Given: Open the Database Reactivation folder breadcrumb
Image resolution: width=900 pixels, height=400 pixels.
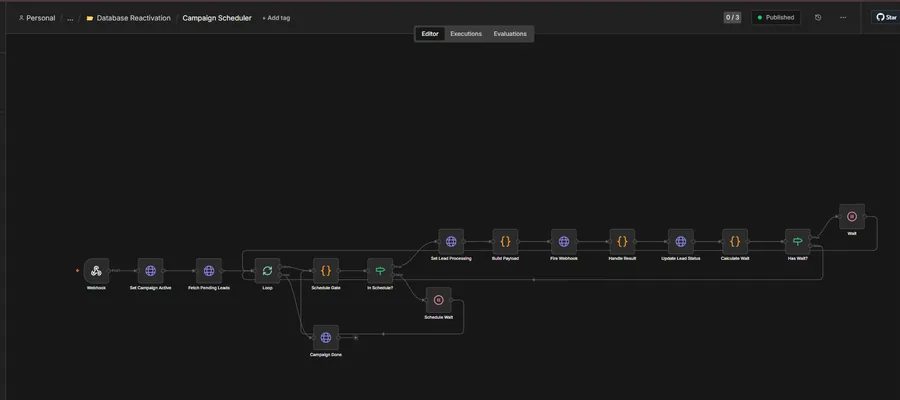Looking at the screenshot, I should click(129, 18).
